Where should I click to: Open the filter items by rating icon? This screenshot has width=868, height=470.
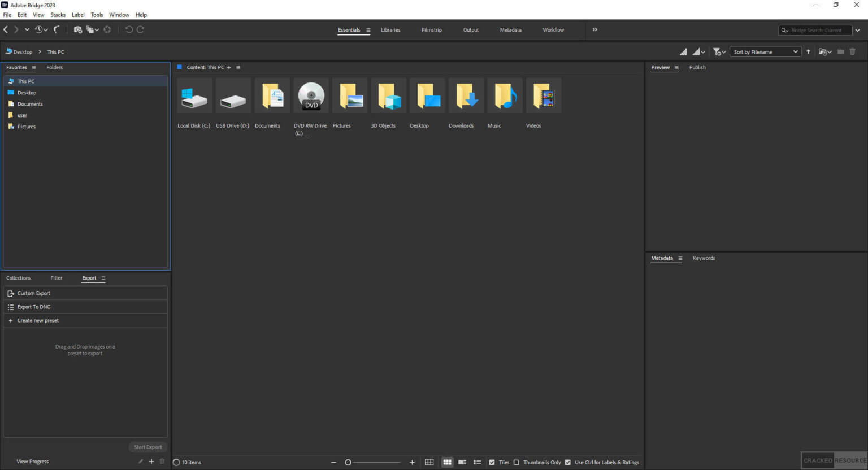(x=717, y=51)
